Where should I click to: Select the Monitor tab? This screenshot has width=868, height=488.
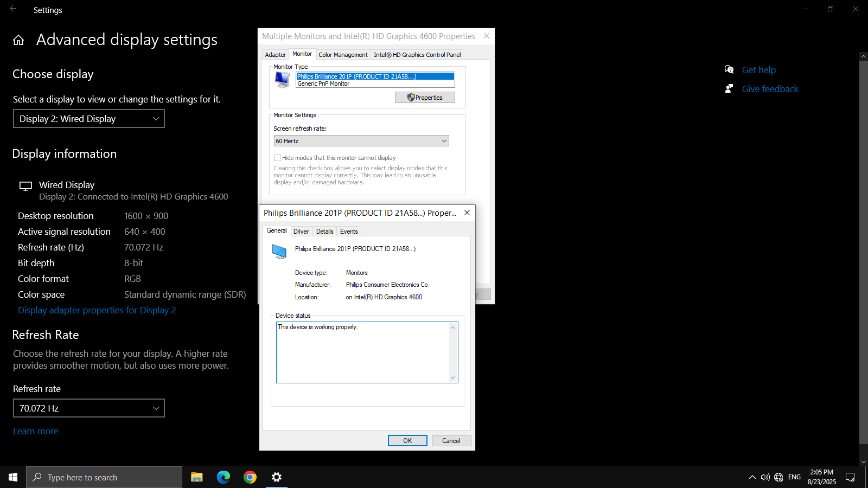(302, 54)
